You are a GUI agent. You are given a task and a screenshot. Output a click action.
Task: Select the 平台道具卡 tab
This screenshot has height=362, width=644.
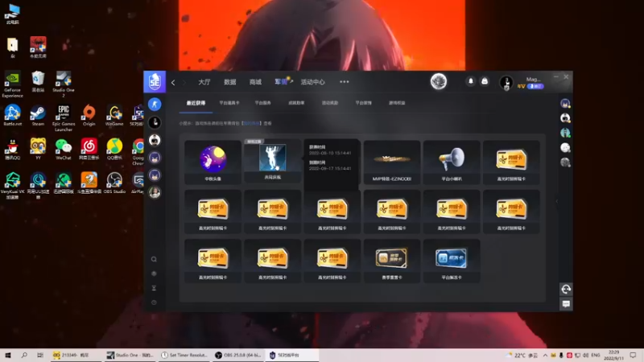click(x=229, y=103)
